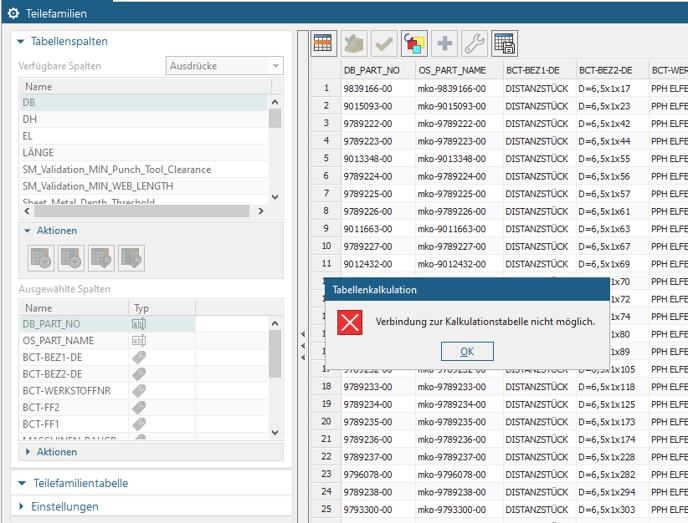
Task: Click the tag icon in the BCT-WERKSTOFFNR row
Action: [x=139, y=390]
